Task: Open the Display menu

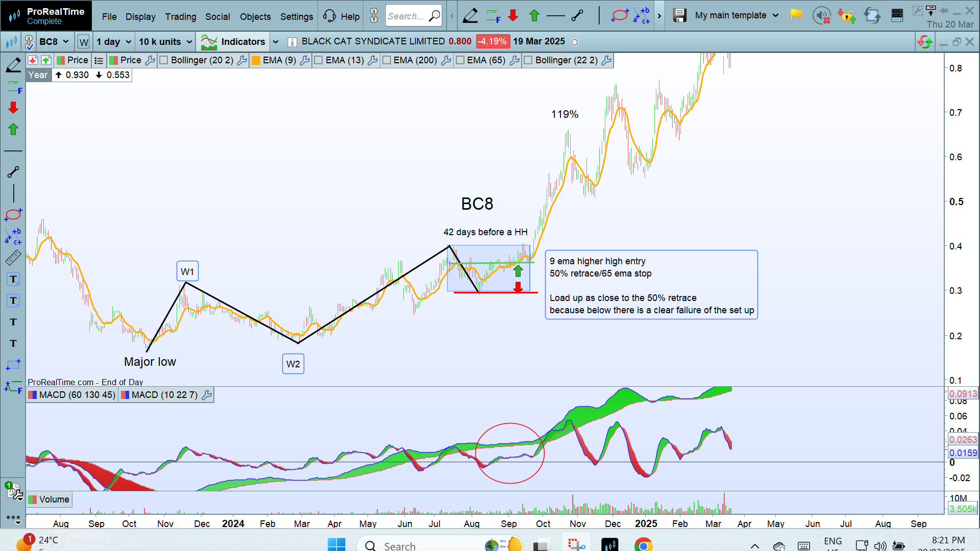Action: (x=140, y=16)
